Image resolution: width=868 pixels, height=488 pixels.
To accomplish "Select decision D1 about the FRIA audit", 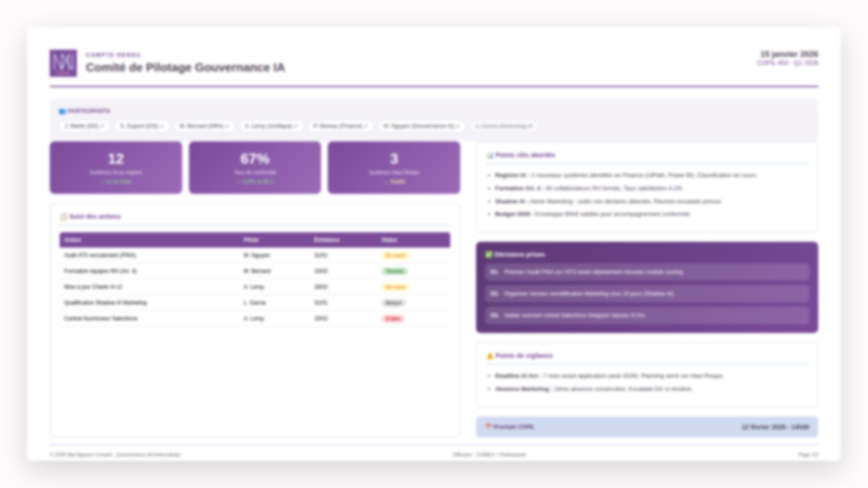I will coord(646,272).
